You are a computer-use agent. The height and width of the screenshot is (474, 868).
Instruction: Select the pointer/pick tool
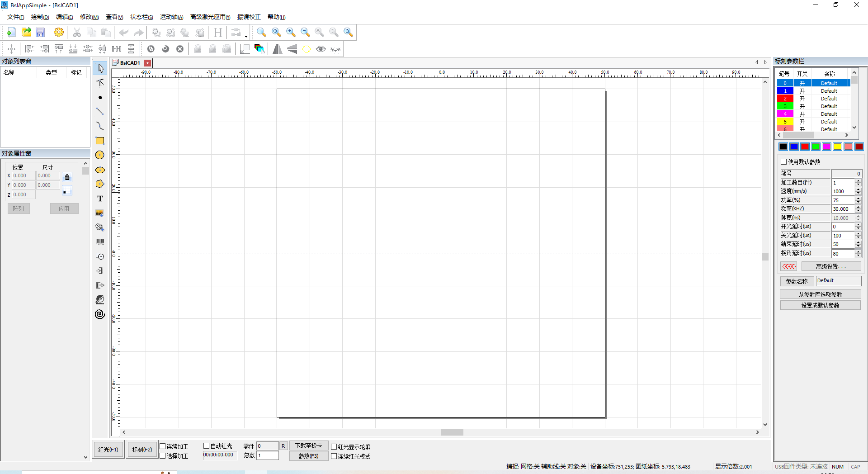click(x=100, y=68)
